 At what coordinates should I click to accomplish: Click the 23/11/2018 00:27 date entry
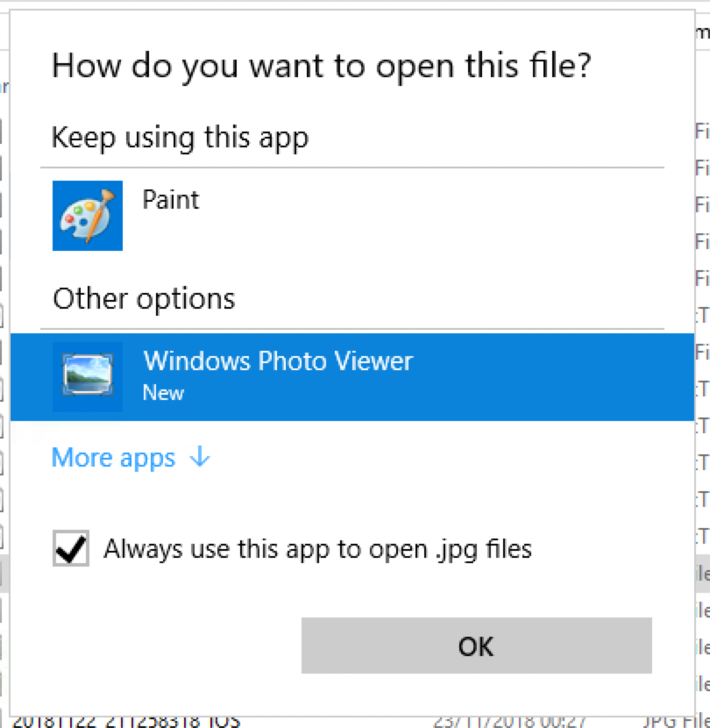tap(508, 722)
